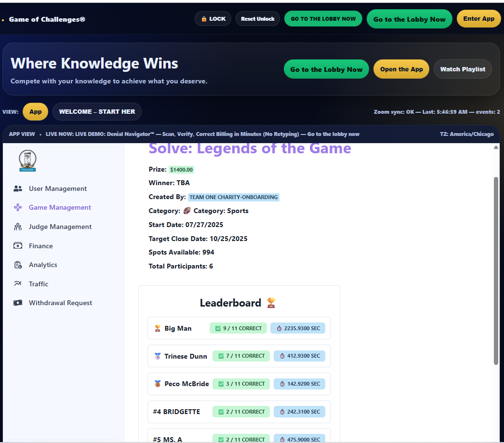The width and height of the screenshot is (504, 443).
Task: Click the Open the App button
Action: pos(401,69)
